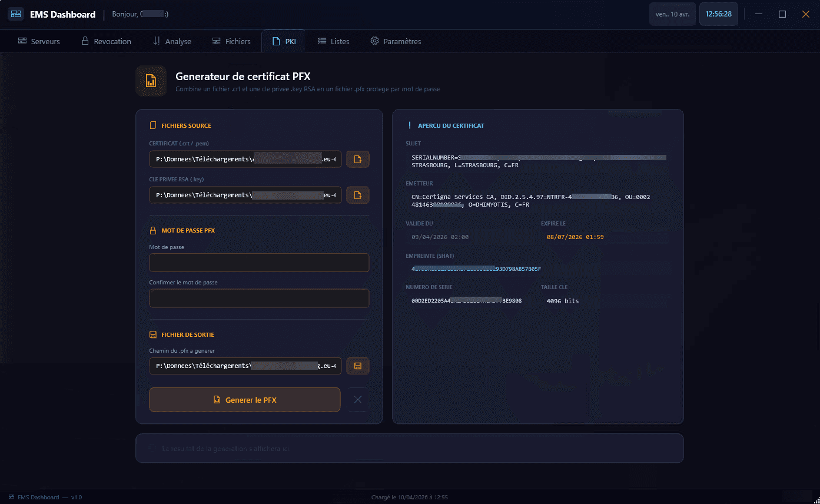Switch to the Analyse tab
The image size is (820, 504).
click(x=171, y=41)
